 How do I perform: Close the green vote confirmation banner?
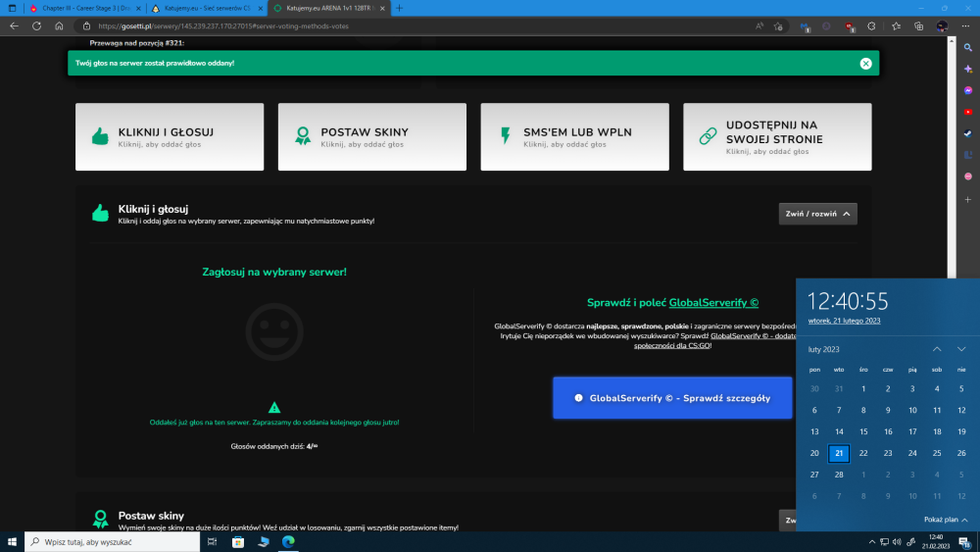(x=865, y=63)
